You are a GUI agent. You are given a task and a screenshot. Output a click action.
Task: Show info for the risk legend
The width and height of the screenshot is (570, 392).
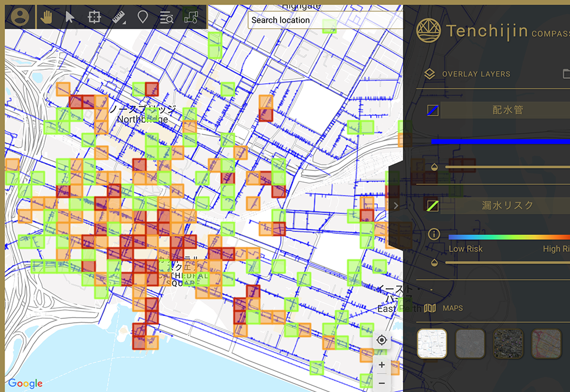(x=434, y=234)
